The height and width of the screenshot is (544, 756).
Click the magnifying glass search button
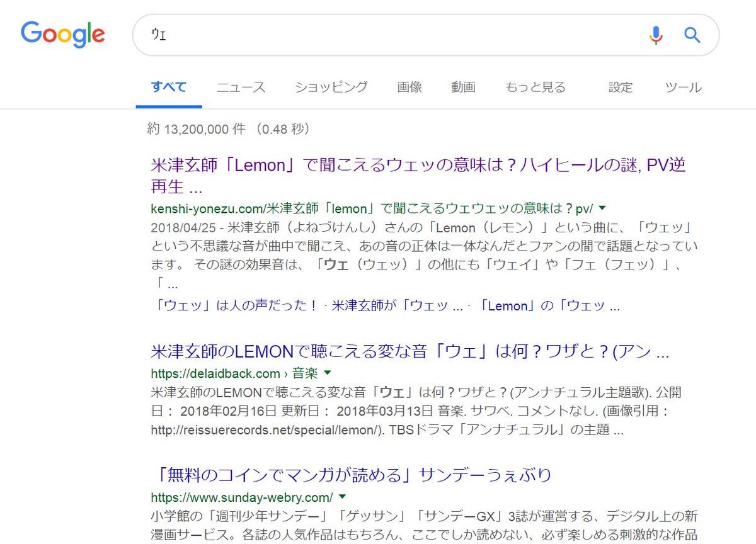[x=692, y=35]
